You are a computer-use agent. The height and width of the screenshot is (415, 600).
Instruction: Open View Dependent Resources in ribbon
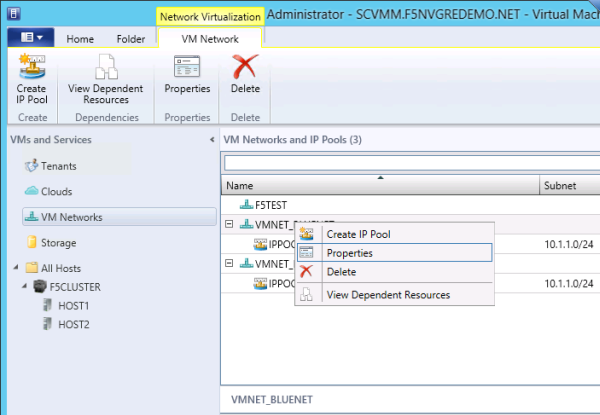coord(105,80)
